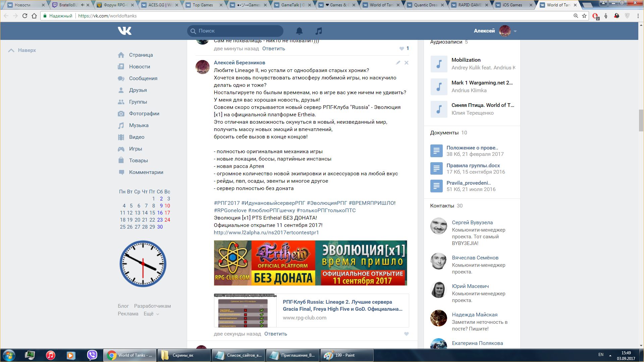
Task: Click hashtag #РПГ2017
Action: coord(227,203)
